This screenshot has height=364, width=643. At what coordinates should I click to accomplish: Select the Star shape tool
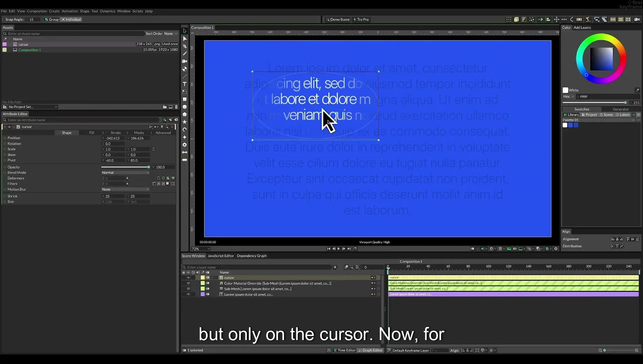(185, 122)
